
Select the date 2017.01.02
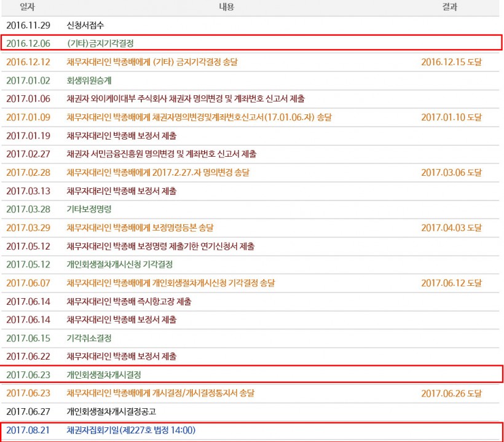point(28,81)
